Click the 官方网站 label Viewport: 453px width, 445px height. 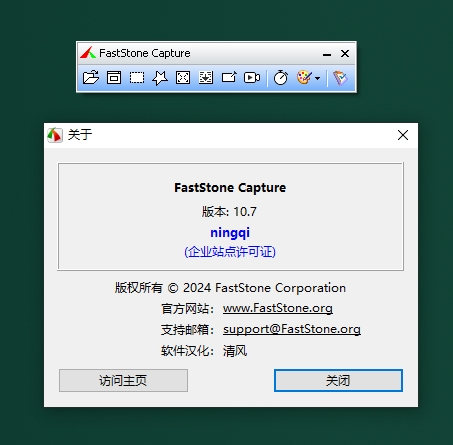click(x=187, y=309)
